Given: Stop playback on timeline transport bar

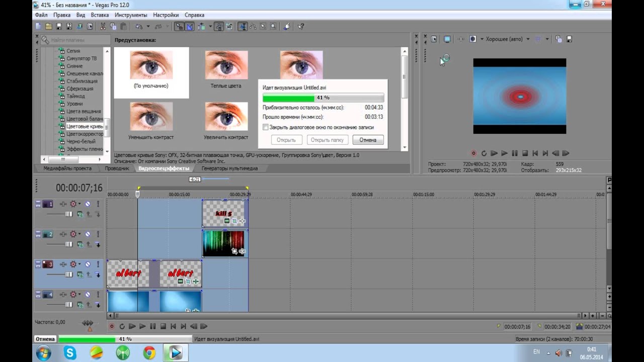Looking at the screenshot, I should (163, 326).
